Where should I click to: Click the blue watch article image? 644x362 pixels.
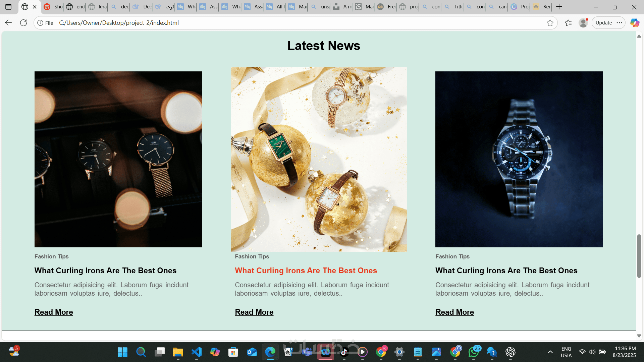519,159
